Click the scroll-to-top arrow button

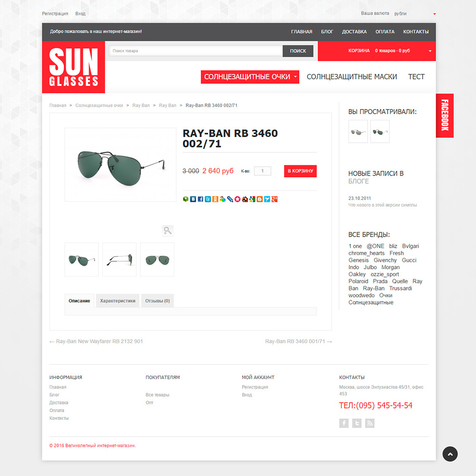450,454
